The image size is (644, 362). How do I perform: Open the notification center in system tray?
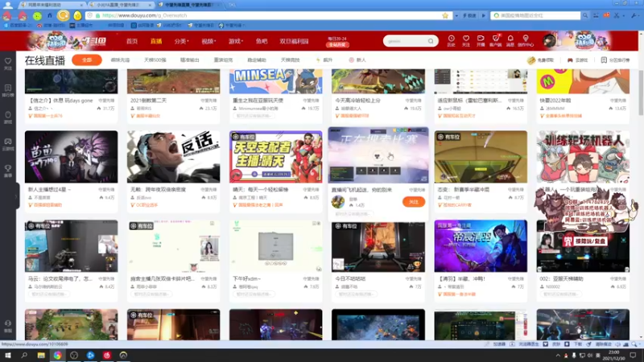633,355
